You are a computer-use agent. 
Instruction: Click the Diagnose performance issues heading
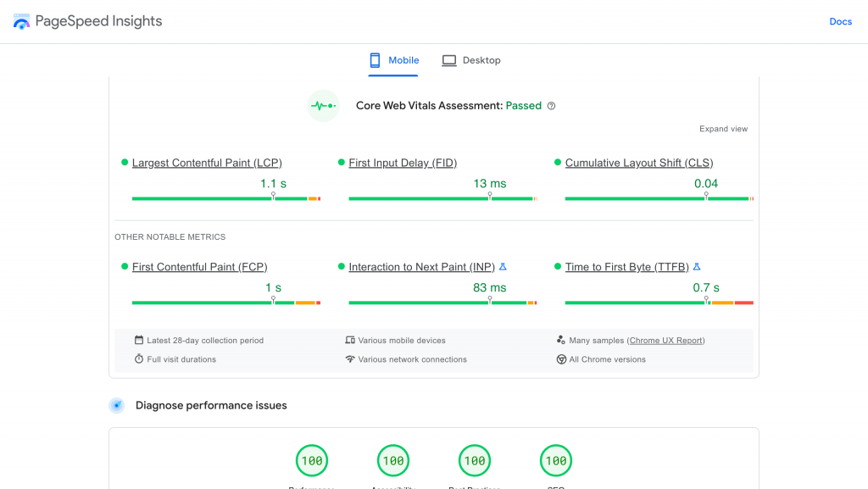(x=211, y=405)
